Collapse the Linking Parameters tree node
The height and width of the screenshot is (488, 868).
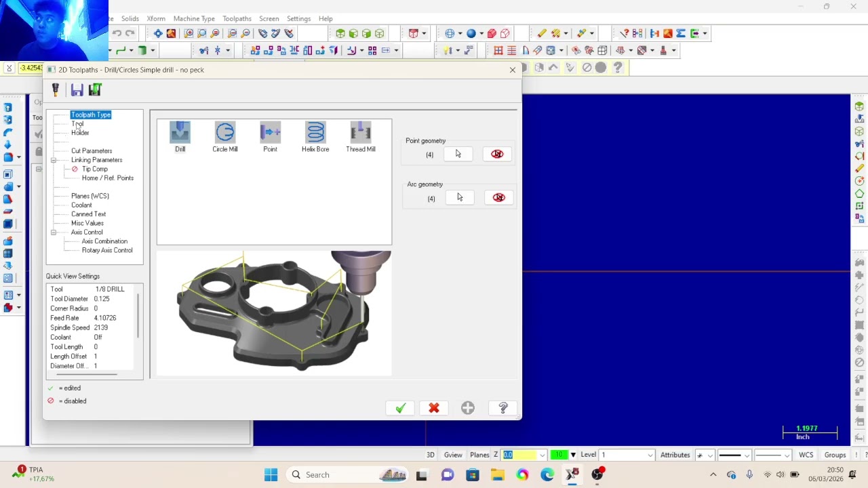(54, 160)
